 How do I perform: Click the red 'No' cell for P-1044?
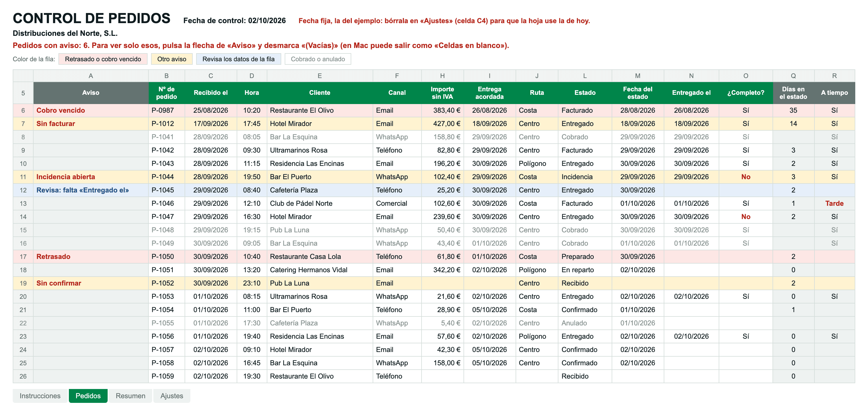coord(745,177)
